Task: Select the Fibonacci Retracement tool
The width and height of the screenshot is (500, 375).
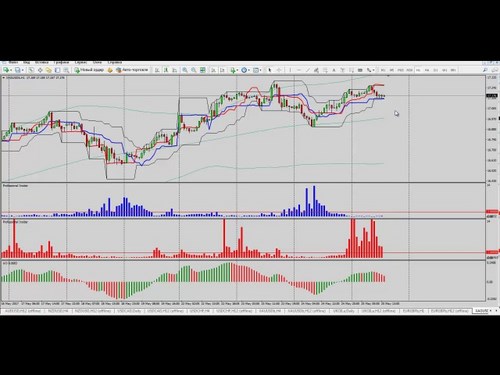Action: [x=325, y=70]
